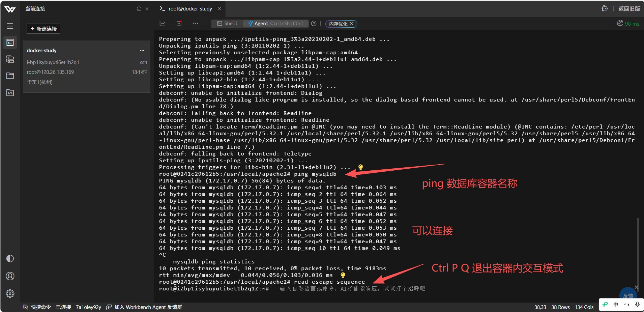Click the ssh protocol label
This screenshot has width=644, height=312.
click(144, 62)
